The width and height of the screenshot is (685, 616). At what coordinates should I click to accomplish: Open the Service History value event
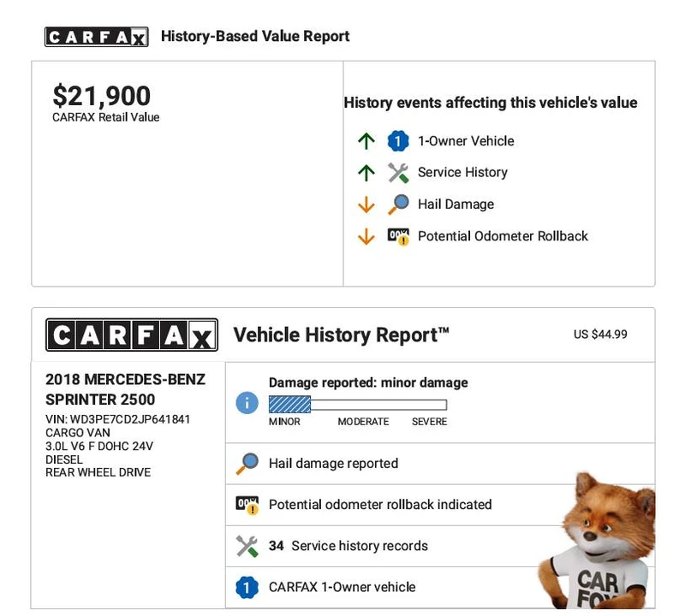(x=462, y=173)
